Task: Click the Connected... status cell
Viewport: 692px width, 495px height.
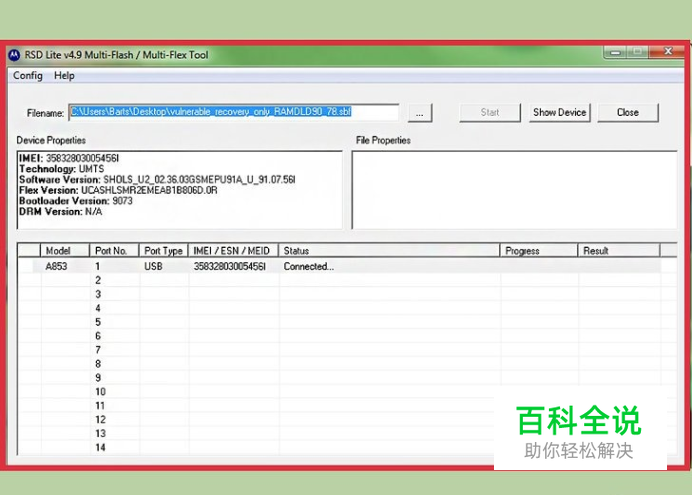Action: (308, 266)
